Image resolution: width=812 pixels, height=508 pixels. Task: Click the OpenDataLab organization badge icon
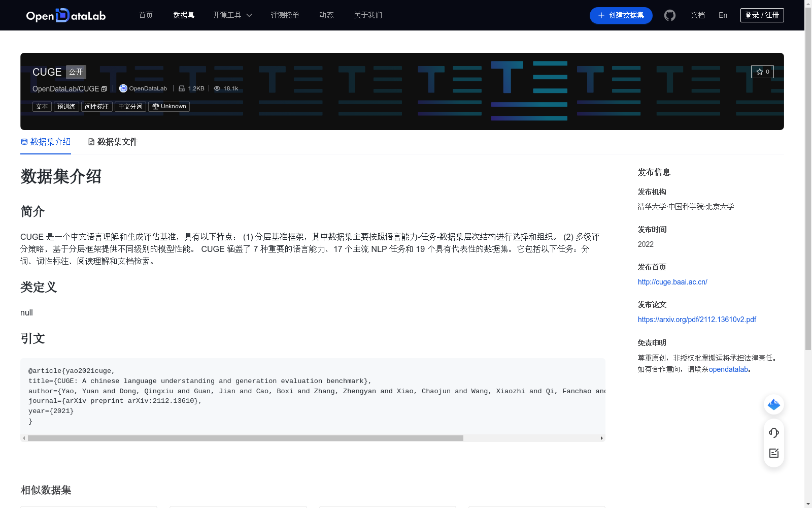pos(123,88)
